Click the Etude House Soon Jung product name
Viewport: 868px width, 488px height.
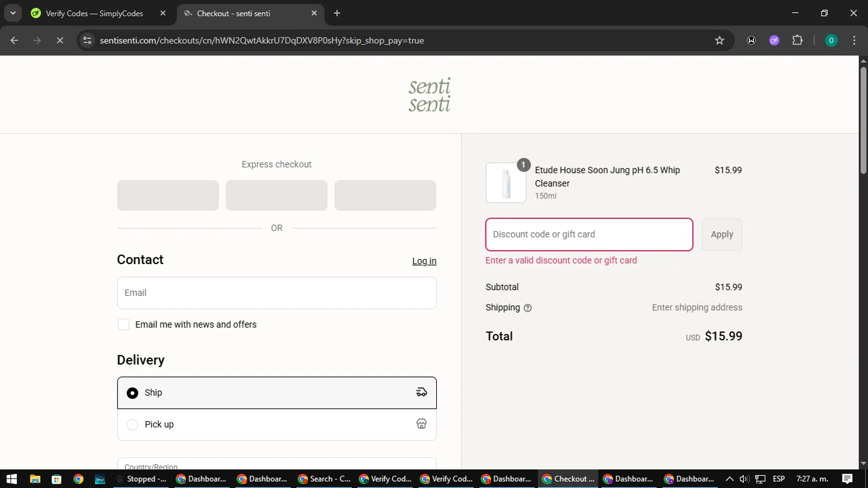tap(607, 177)
